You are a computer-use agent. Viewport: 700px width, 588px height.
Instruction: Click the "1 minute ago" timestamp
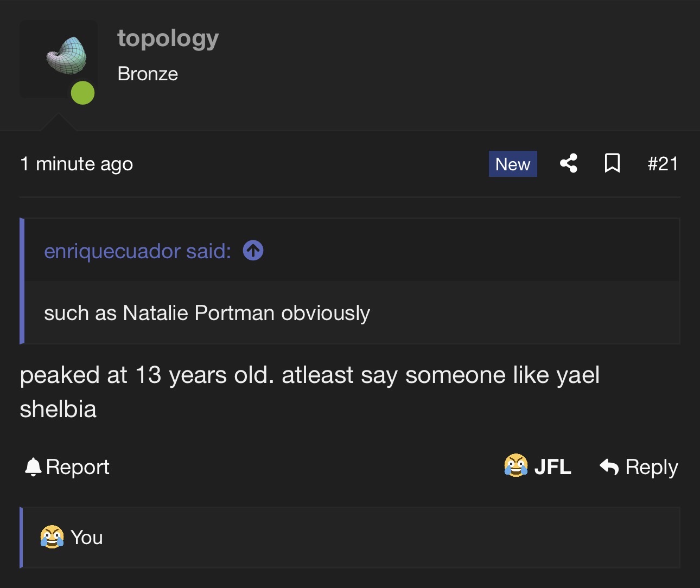click(x=77, y=164)
